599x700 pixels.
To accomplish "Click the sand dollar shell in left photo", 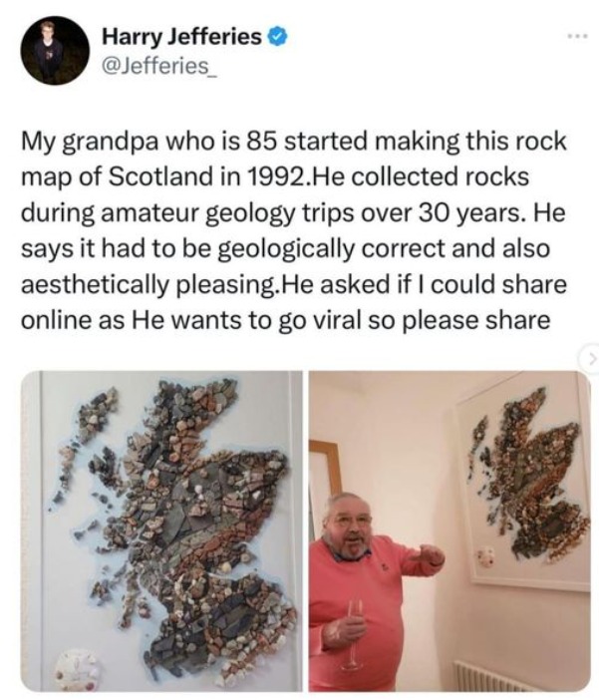I will [78, 669].
